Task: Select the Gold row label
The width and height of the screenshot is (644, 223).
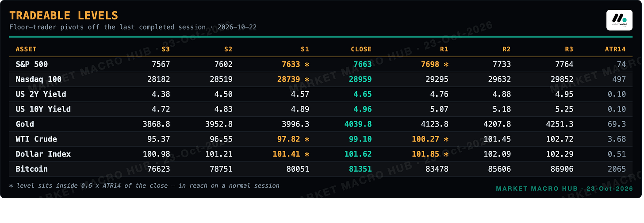Action: click(x=25, y=124)
